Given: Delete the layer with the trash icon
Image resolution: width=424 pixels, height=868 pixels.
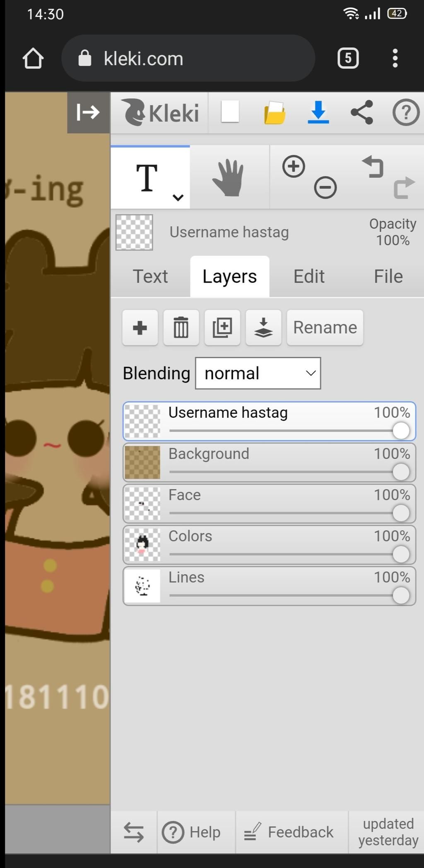Looking at the screenshot, I should [x=181, y=327].
